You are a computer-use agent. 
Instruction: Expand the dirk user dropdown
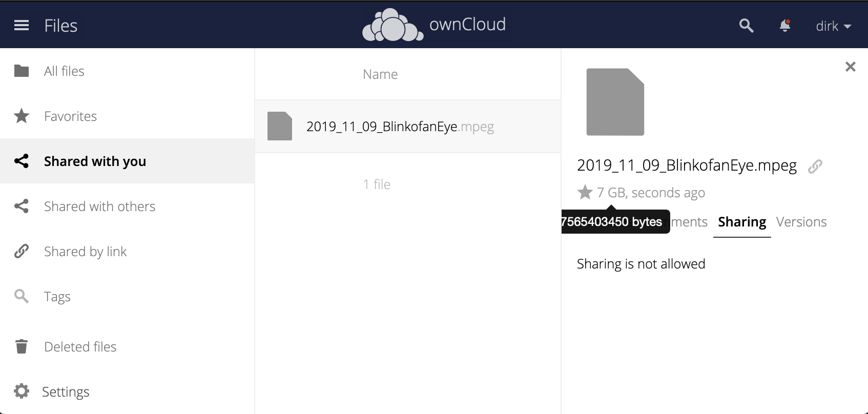[x=833, y=26]
